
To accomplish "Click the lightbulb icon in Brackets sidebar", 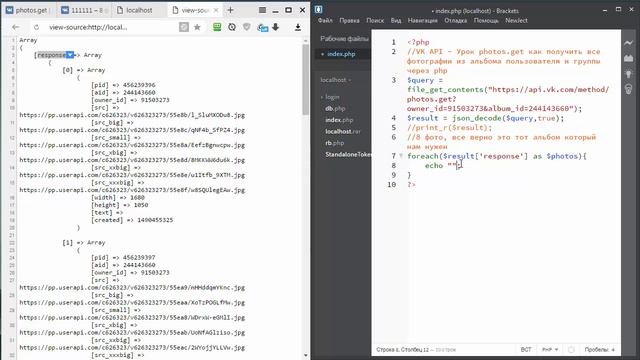I will pyautogui.click(x=629, y=74).
